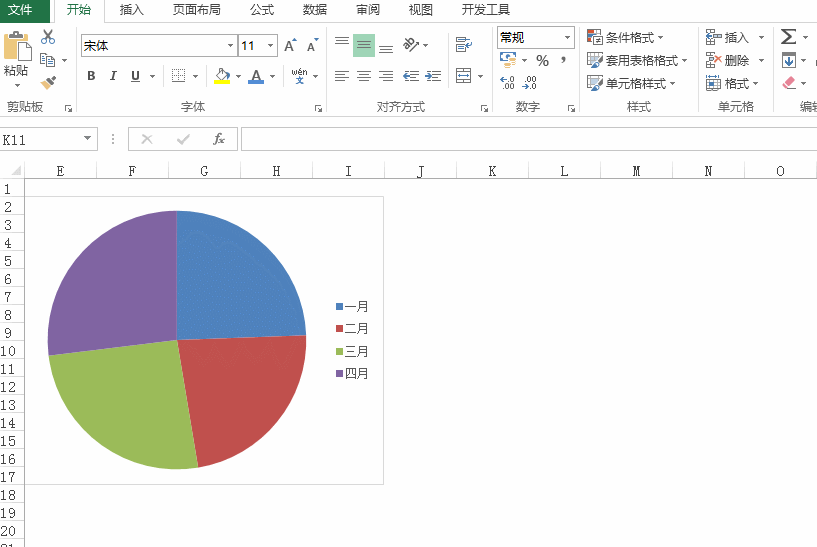Click the text orientation icon
The height and width of the screenshot is (547, 817).
(x=411, y=45)
